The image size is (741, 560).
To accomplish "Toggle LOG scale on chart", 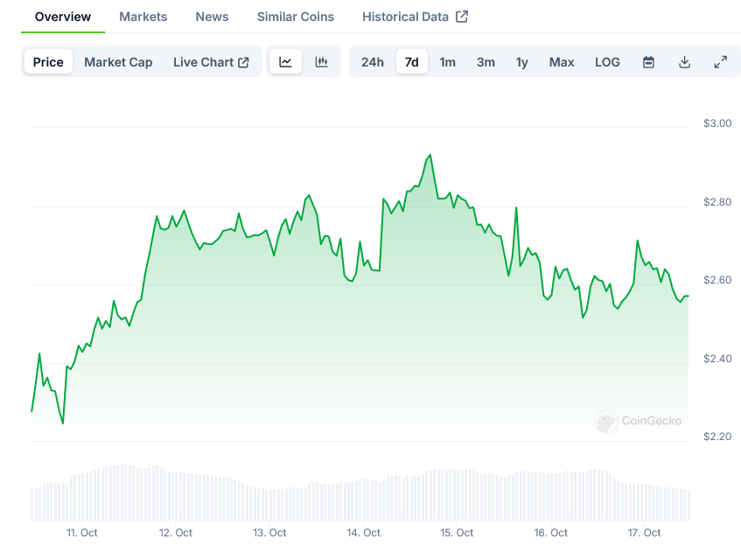I will pyautogui.click(x=607, y=62).
